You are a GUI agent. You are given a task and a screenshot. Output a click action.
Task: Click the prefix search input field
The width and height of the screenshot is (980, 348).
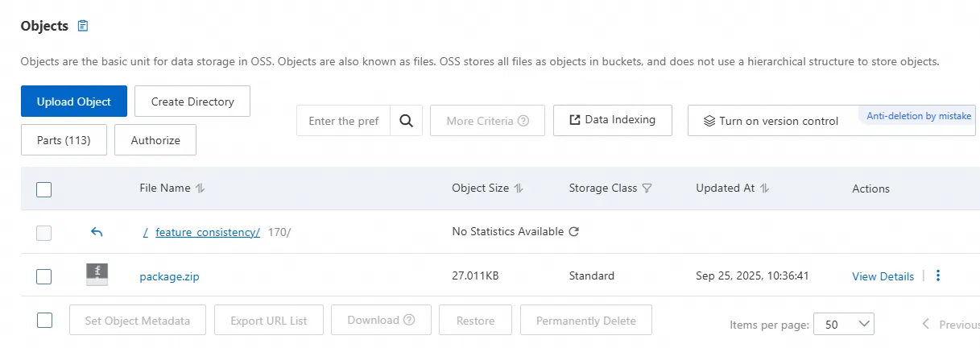click(344, 121)
